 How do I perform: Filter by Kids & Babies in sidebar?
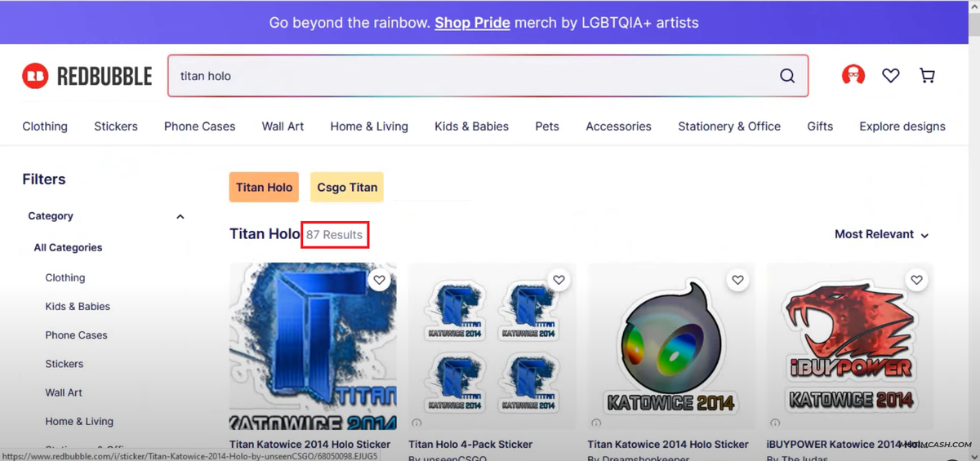click(78, 307)
